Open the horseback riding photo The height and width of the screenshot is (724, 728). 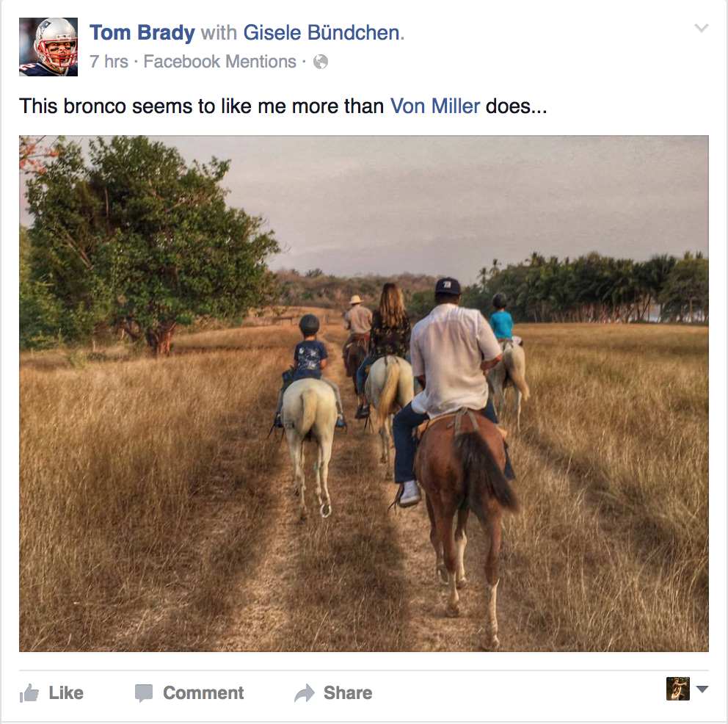coord(363,394)
